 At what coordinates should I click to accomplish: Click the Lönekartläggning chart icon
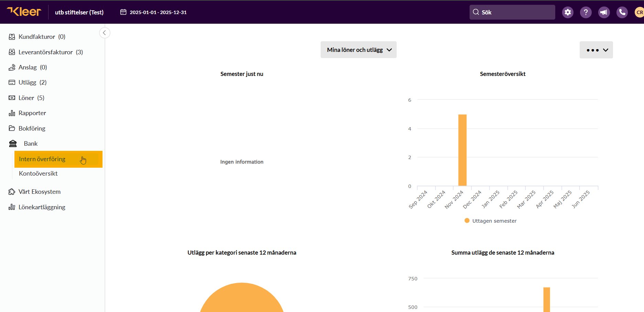pyautogui.click(x=12, y=207)
